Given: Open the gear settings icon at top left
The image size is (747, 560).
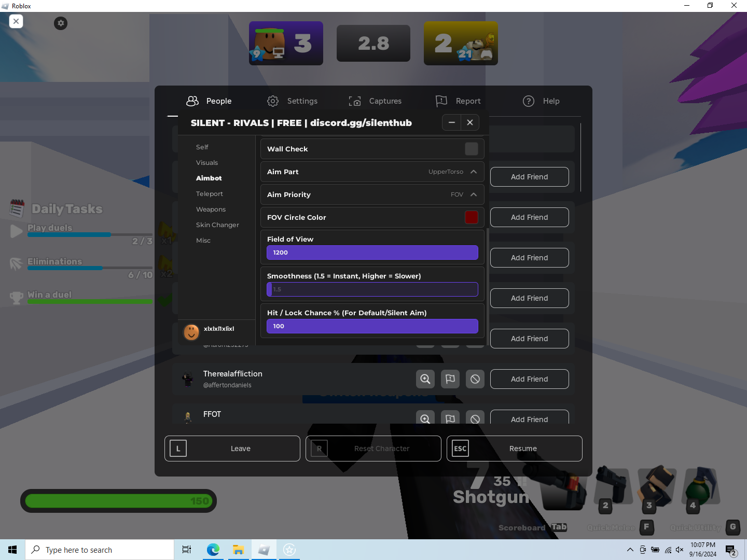Looking at the screenshot, I should coord(61,23).
